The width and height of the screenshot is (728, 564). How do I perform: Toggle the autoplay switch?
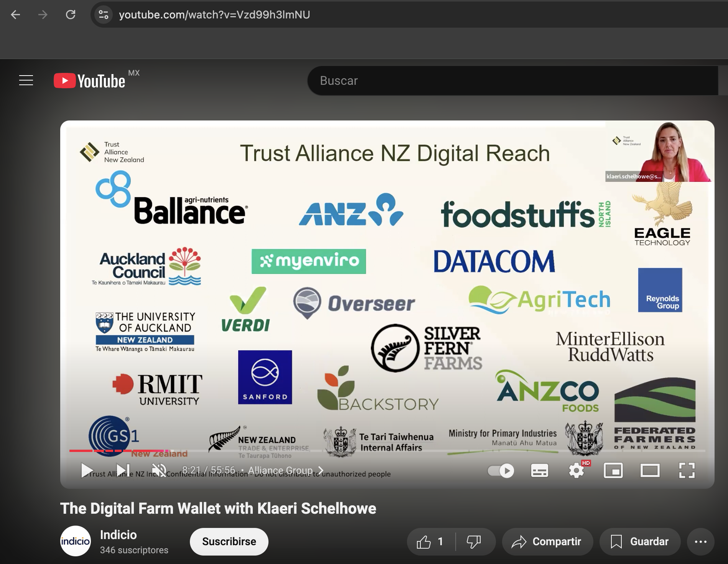click(501, 470)
